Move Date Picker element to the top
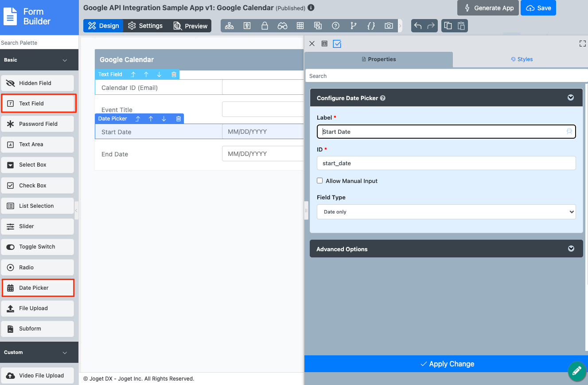The height and width of the screenshot is (385, 588). click(x=138, y=119)
